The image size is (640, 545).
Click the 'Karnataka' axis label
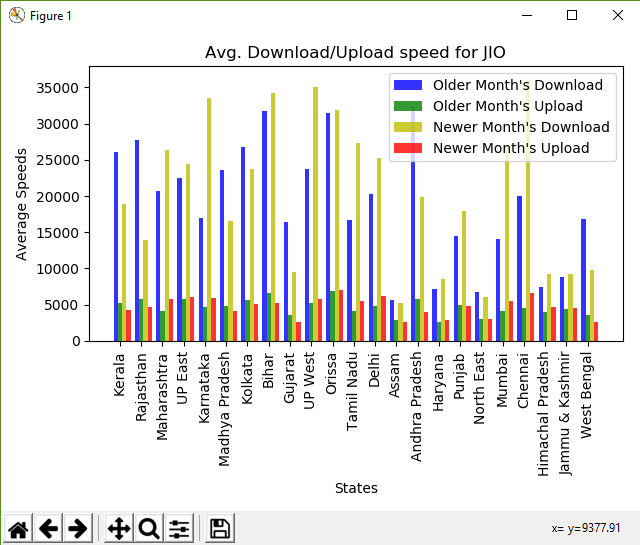coord(204,388)
